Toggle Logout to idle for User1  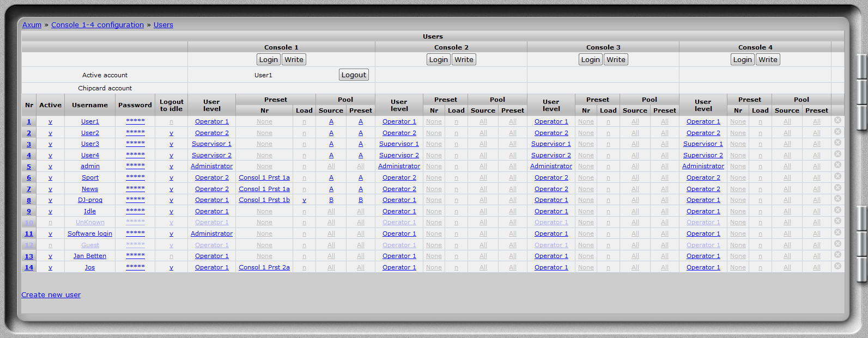pos(171,122)
